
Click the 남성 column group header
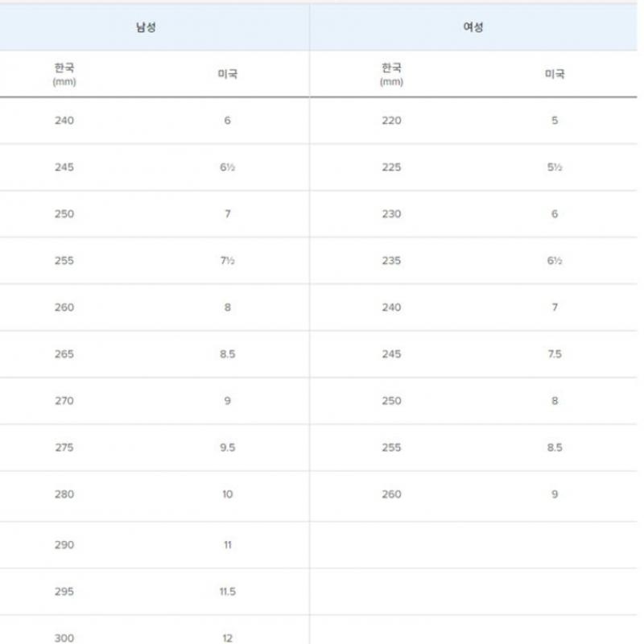pos(146,27)
